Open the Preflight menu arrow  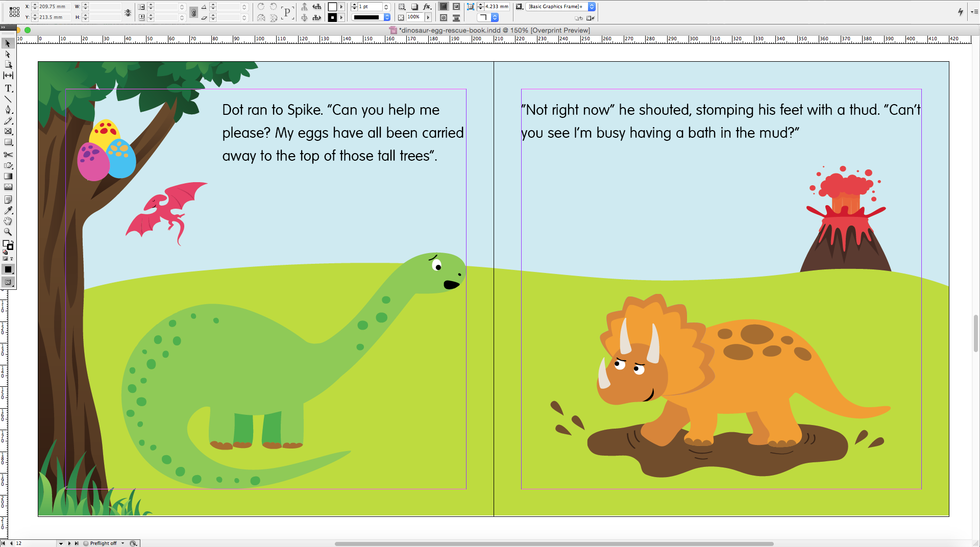coord(121,543)
